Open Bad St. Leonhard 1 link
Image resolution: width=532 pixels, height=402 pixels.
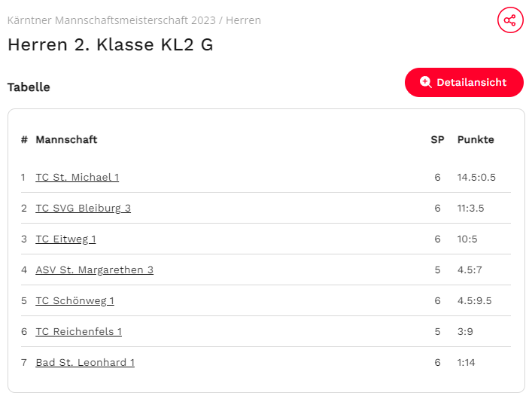pyautogui.click(x=85, y=363)
